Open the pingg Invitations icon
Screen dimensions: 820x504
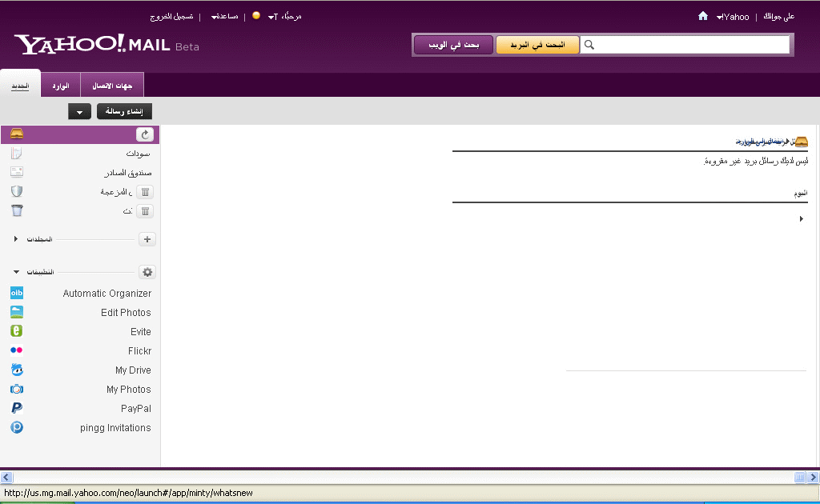pyautogui.click(x=17, y=427)
